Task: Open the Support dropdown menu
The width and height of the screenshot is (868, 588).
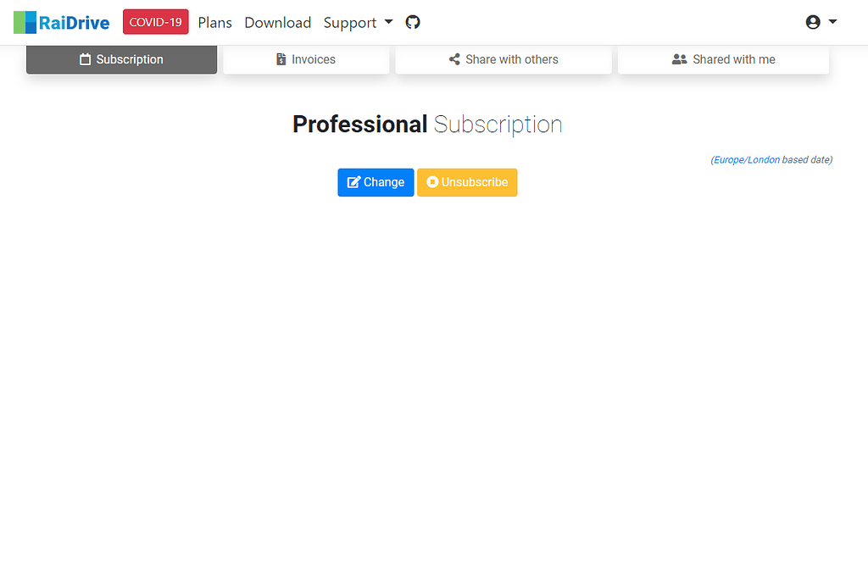Action: 358,22
